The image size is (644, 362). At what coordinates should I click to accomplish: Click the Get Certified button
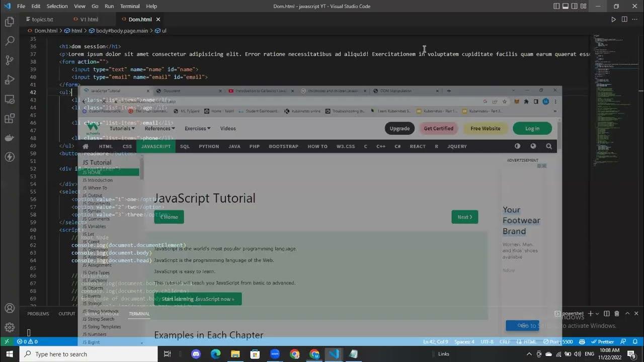[438, 128]
